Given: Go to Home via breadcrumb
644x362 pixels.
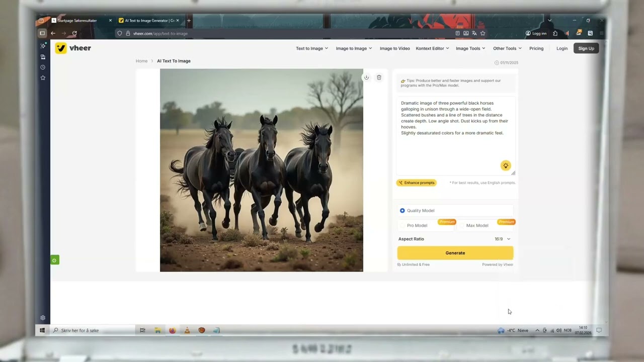Looking at the screenshot, I should (x=141, y=61).
